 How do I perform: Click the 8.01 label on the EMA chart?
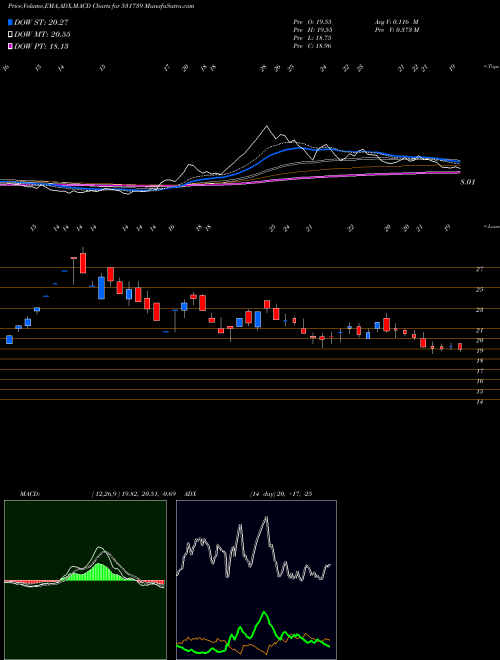(x=467, y=182)
